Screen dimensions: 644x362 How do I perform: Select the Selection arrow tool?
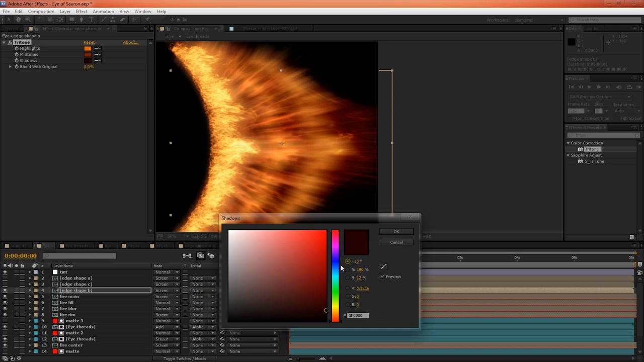[9, 20]
